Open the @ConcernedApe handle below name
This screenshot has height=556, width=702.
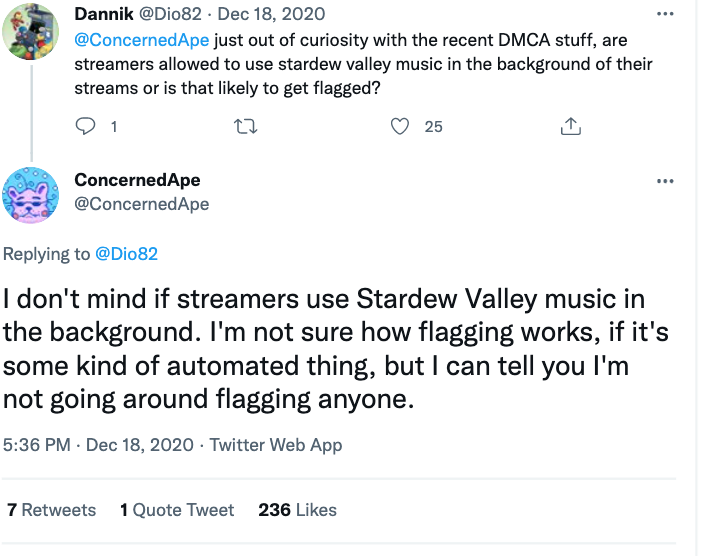pos(141,203)
